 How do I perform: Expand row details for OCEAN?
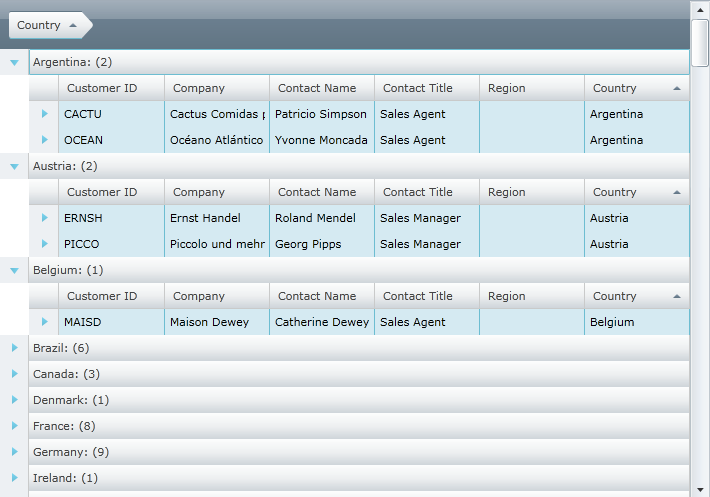pyautogui.click(x=44, y=140)
